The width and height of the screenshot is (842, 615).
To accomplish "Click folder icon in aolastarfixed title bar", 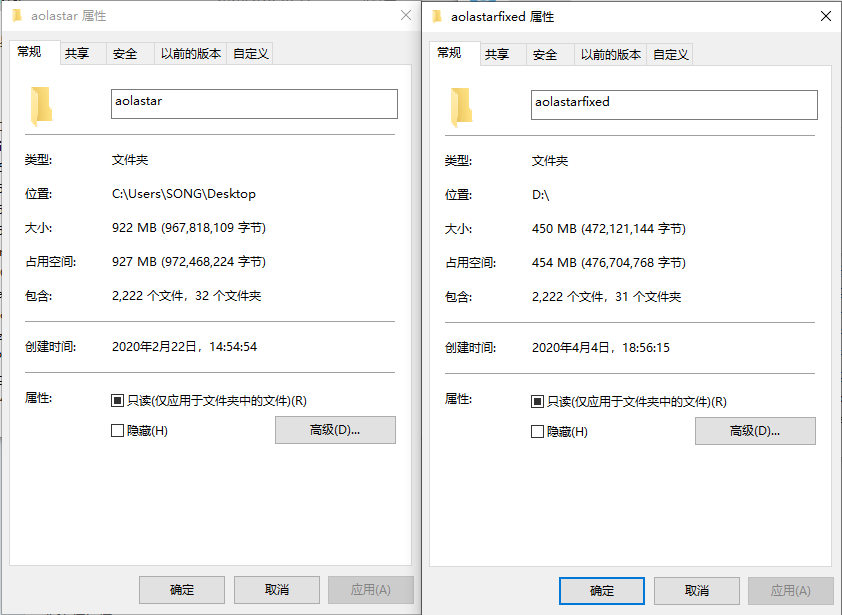I will pos(437,17).
